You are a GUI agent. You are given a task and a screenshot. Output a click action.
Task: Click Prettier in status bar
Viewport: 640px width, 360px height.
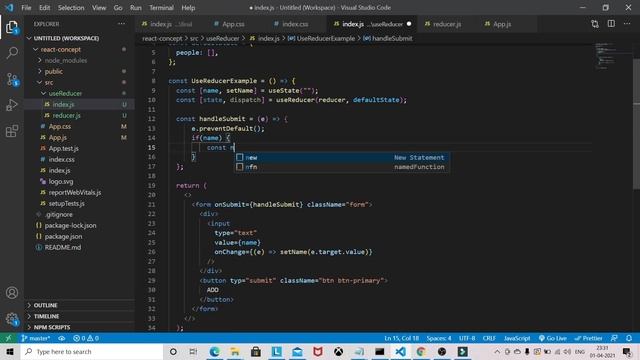[588, 338]
